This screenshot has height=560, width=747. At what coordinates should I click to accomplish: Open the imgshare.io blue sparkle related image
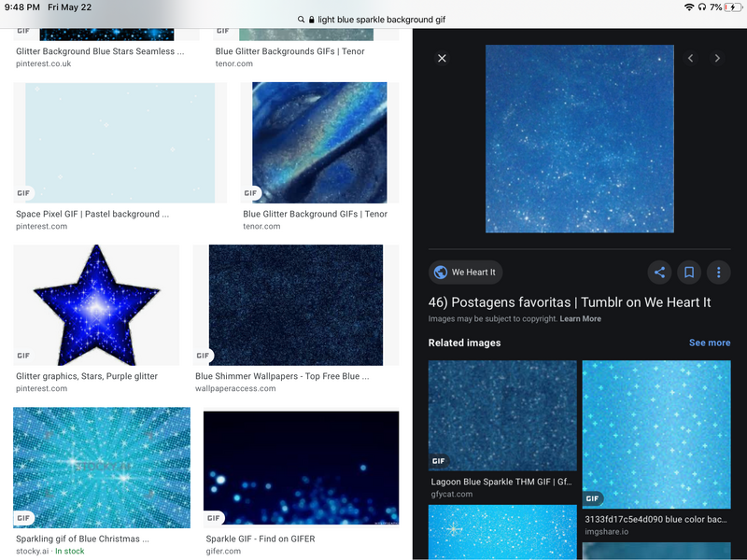[x=656, y=434]
